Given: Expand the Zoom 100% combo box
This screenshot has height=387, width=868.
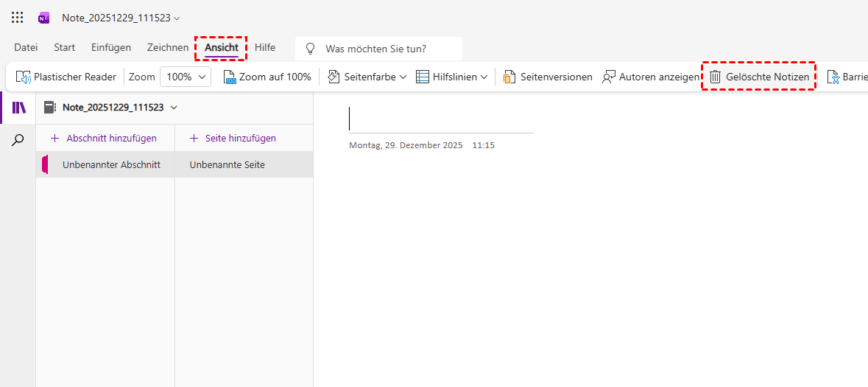Looking at the screenshot, I should tap(186, 77).
